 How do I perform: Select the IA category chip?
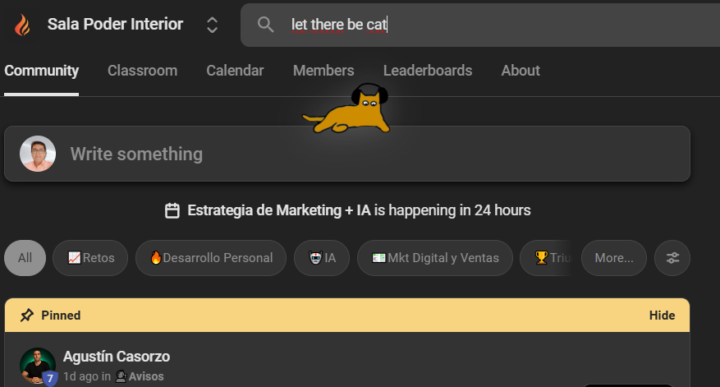coord(322,258)
